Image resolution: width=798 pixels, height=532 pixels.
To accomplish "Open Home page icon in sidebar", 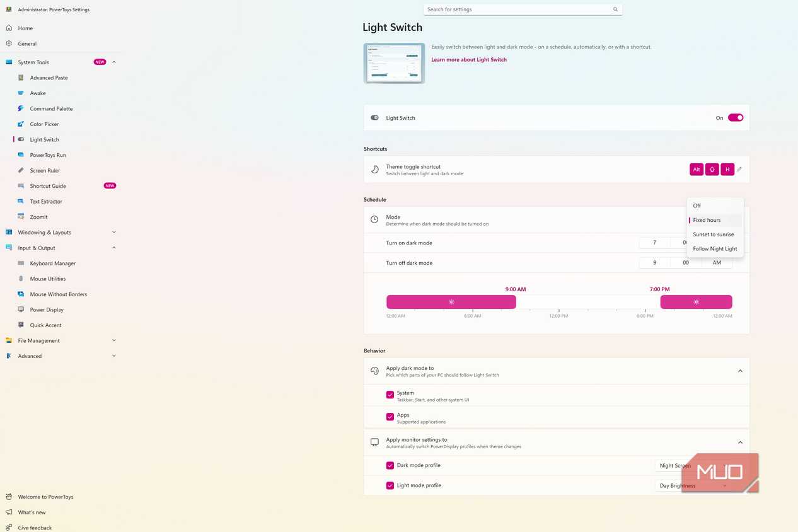I will pos(9,28).
